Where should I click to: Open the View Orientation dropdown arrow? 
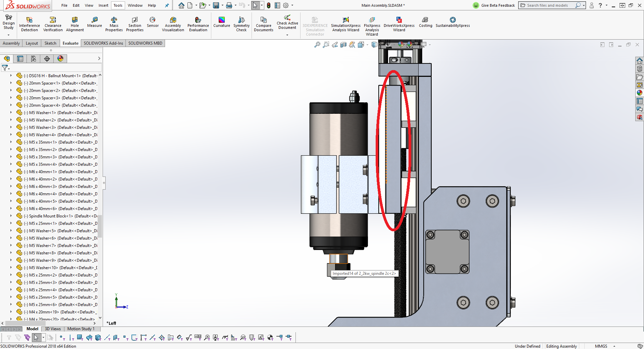click(x=367, y=45)
